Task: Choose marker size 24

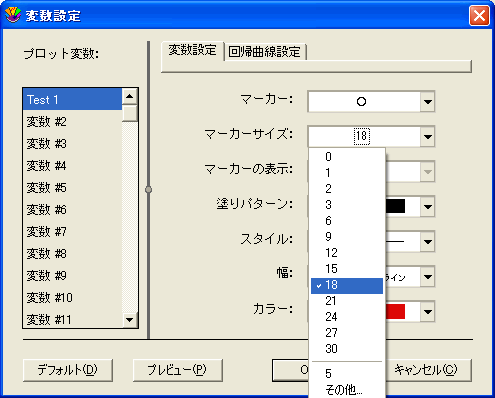Action: coord(347,317)
